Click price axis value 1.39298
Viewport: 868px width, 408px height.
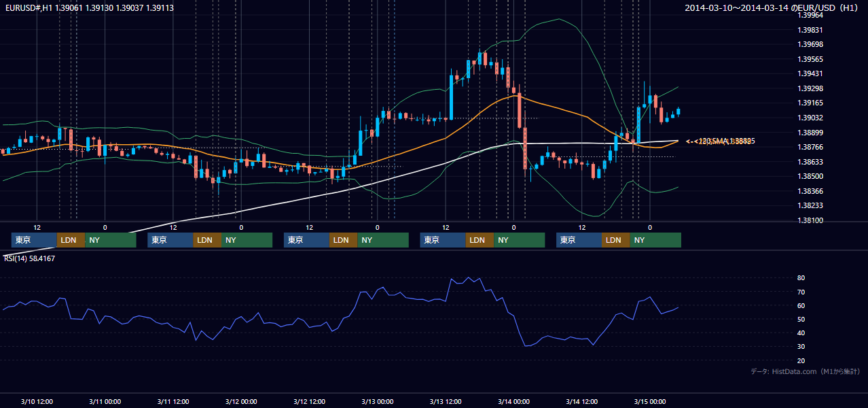810,88
